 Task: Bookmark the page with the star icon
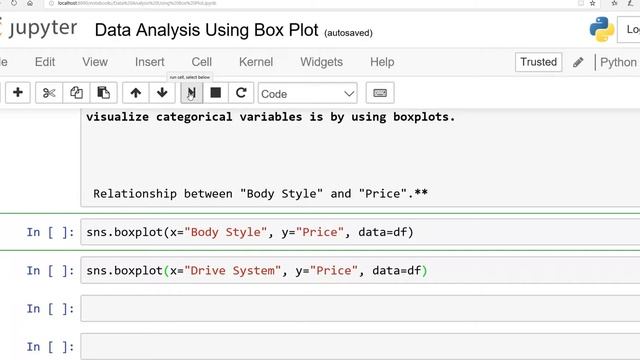(593, 3)
